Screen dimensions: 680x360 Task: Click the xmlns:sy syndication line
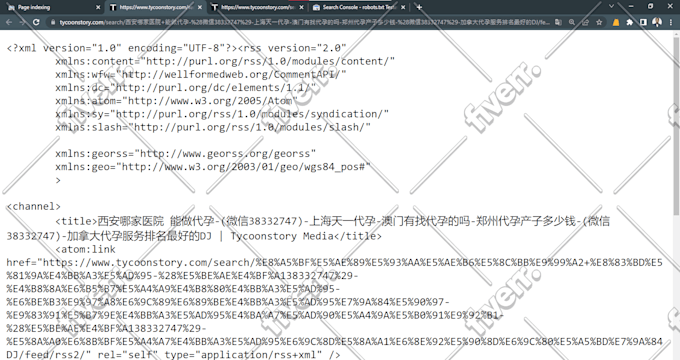[x=222, y=114]
